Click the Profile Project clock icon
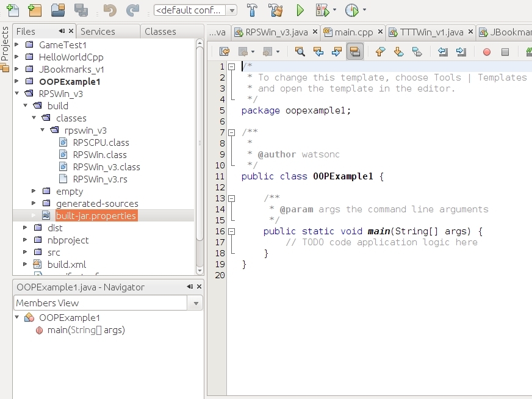 click(352, 10)
